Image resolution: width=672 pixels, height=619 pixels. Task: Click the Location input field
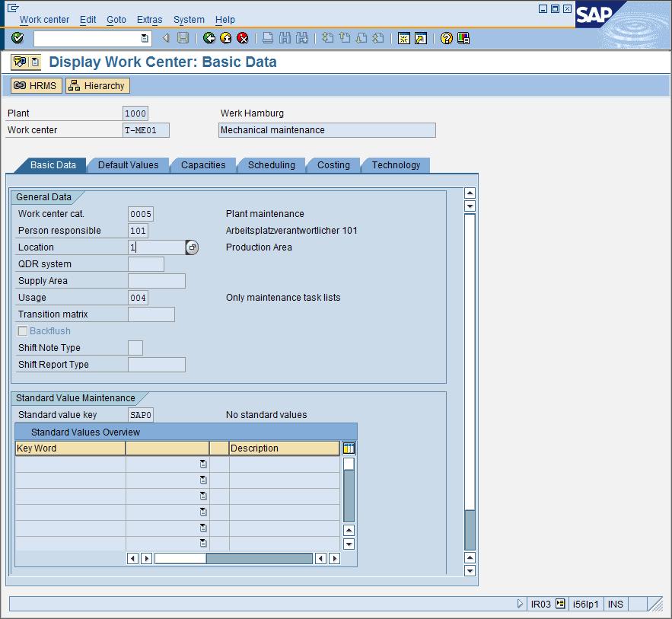click(157, 247)
